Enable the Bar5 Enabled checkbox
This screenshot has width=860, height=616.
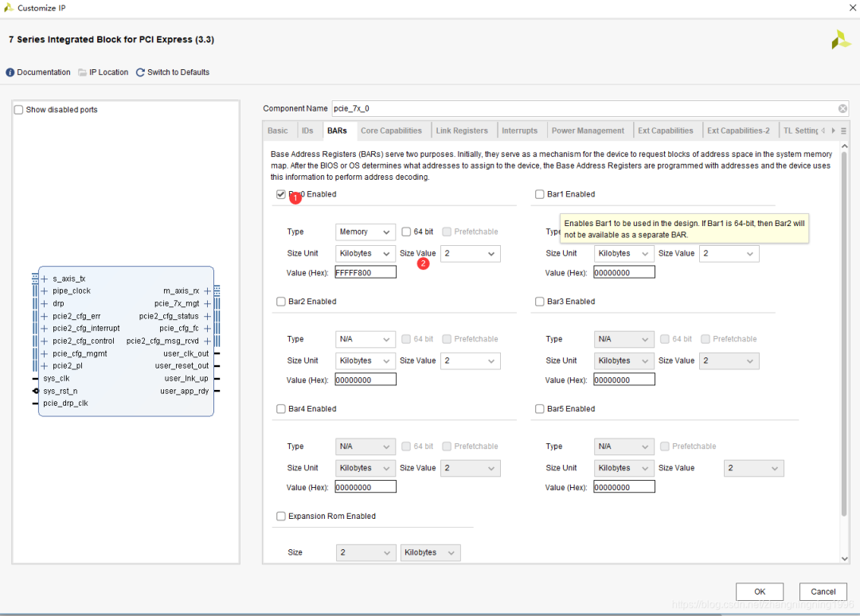pyautogui.click(x=540, y=409)
